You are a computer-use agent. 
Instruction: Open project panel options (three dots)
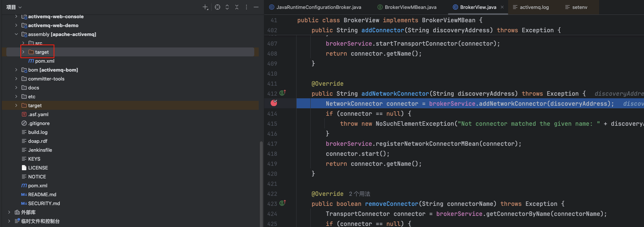tap(246, 7)
